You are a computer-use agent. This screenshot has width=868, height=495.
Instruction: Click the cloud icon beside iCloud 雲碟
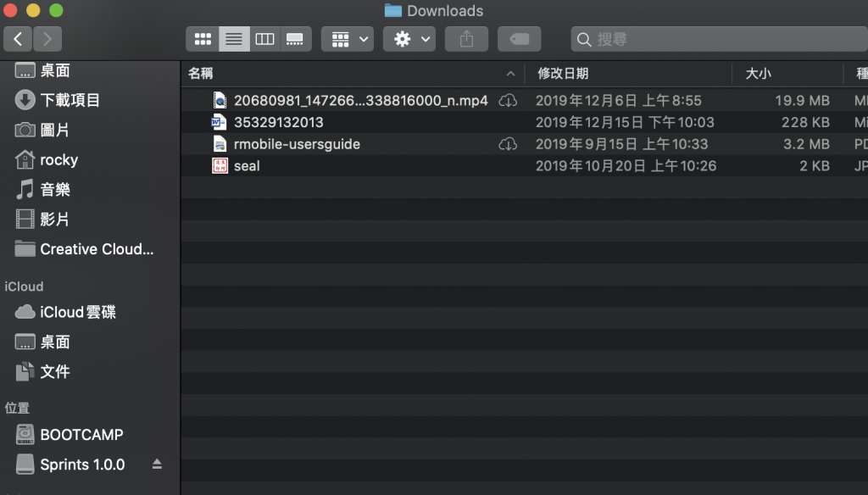(x=25, y=312)
